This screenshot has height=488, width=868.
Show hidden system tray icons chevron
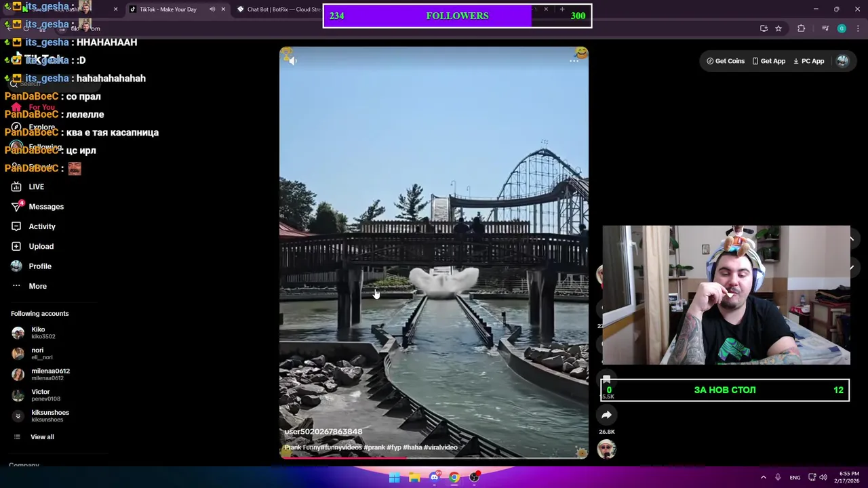click(x=763, y=477)
